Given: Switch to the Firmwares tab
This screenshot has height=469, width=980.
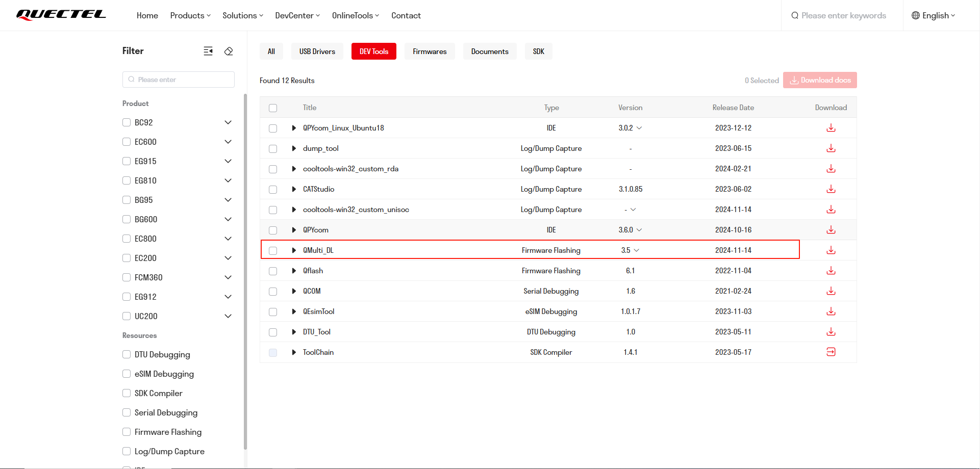Looking at the screenshot, I should [430, 51].
